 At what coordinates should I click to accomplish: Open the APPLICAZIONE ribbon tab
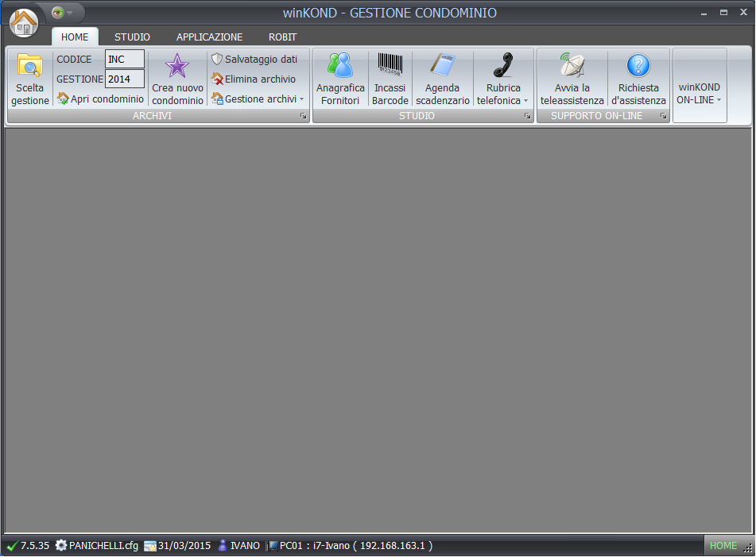(x=209, y=37)
